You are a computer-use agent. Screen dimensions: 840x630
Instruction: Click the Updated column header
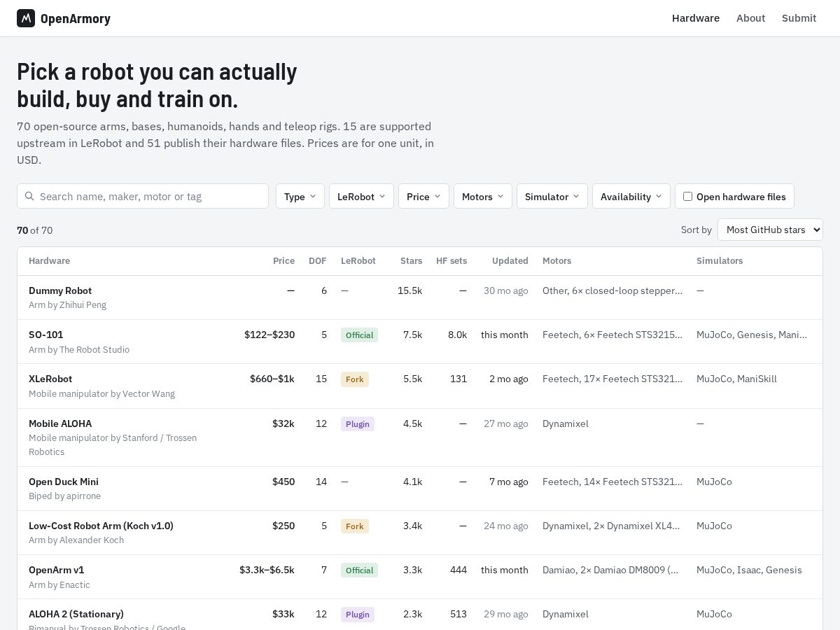510,260
